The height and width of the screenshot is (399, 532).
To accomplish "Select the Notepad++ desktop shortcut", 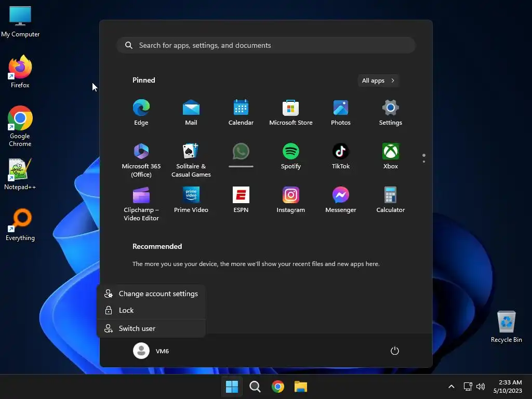I will 20,174.
